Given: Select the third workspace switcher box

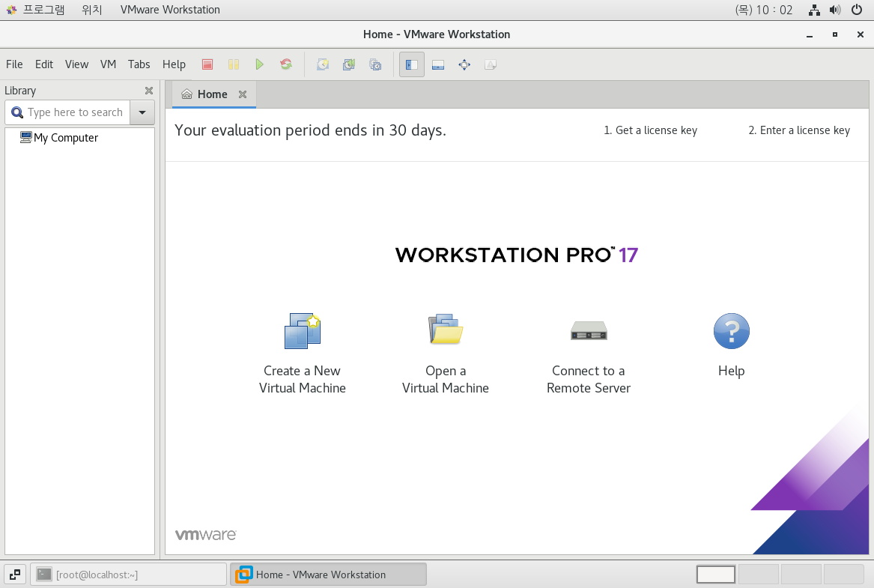Looking at the screenshot, I should coord(801,574).
